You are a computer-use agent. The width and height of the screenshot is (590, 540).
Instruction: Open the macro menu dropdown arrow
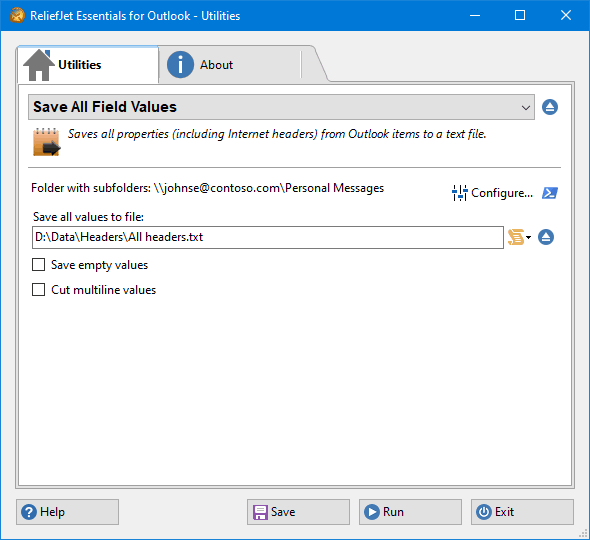coord(528,237)
